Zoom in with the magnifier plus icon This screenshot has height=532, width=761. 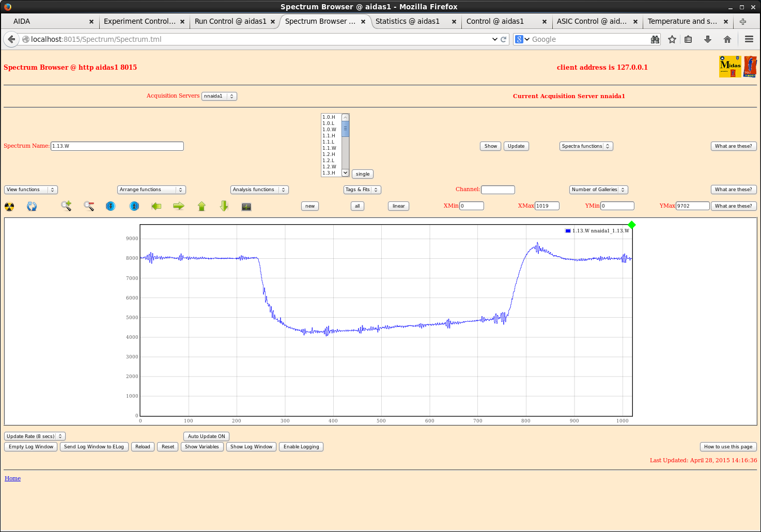66,206
